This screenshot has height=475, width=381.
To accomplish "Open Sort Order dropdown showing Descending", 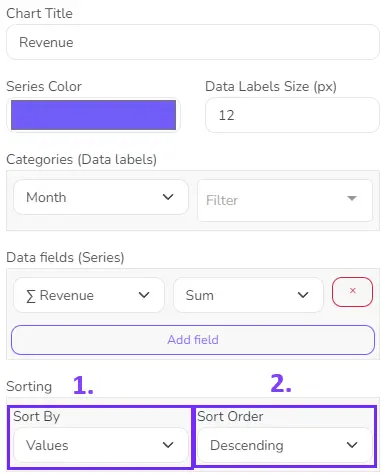I will [285, 445].
